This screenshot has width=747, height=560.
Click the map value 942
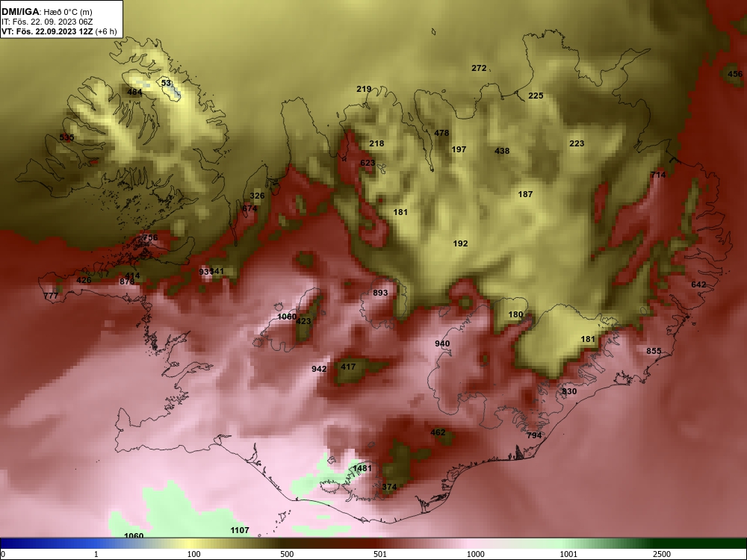click(x=319, y=369)
